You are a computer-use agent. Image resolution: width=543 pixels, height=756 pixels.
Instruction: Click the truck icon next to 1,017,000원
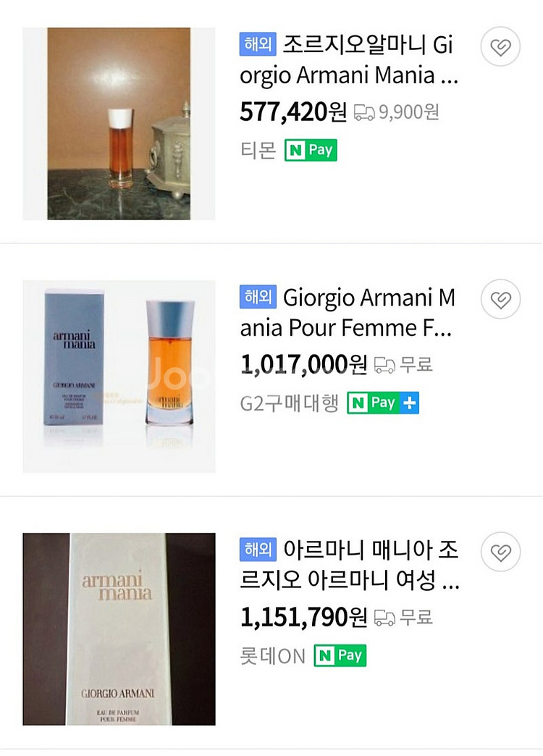click(x=384, y=365)
